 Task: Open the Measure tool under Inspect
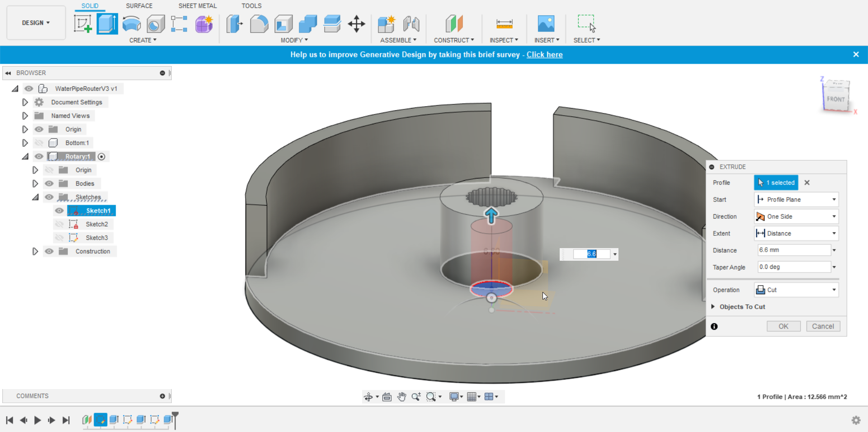pyautogui.click(x=504, y=23)
